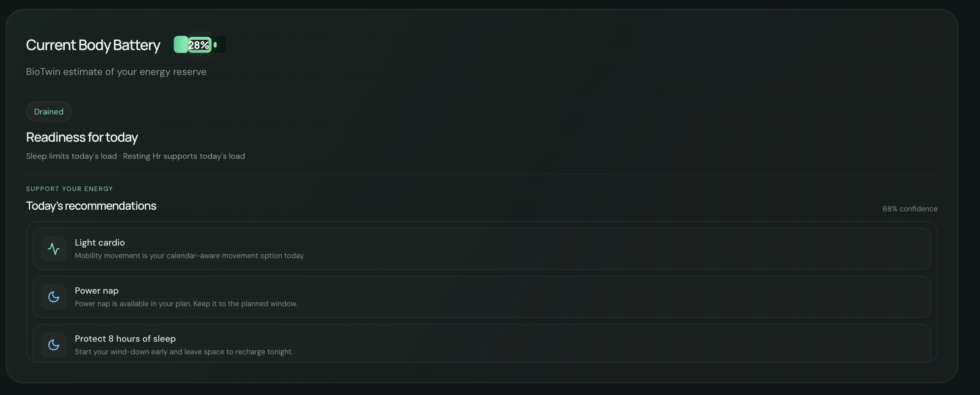
Task: Click the 68% confidence label
Action: (x=910, y=209)
